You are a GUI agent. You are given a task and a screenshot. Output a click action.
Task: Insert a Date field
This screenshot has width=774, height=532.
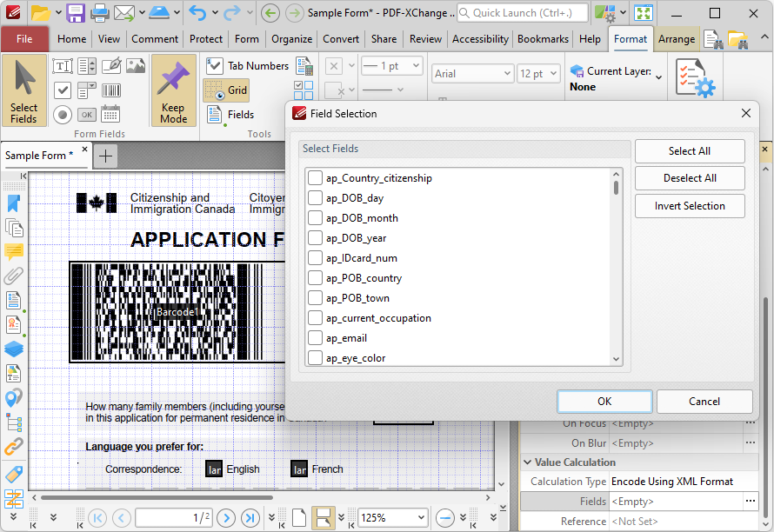pos(110,114)
